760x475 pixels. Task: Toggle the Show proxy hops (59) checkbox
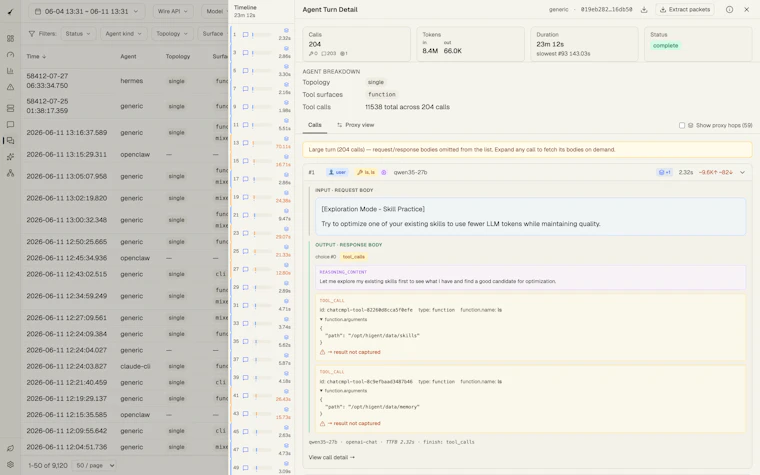[x=681, y=125]
